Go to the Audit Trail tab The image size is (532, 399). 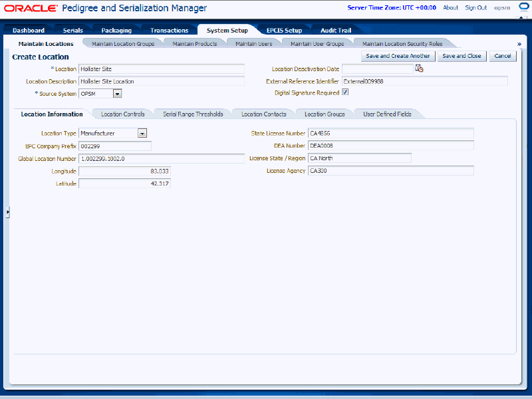pyautogui.click(x=336, y=30)
